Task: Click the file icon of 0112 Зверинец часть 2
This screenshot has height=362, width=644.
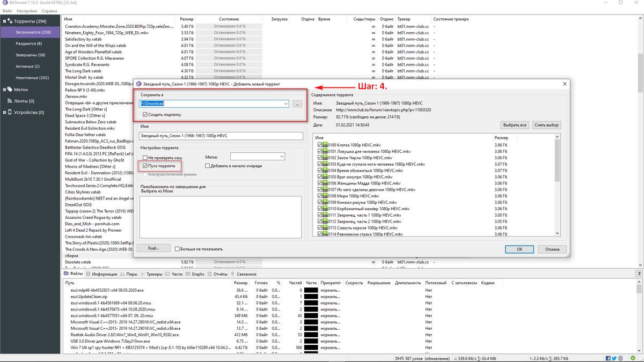Action: click(x=325, y=221)
